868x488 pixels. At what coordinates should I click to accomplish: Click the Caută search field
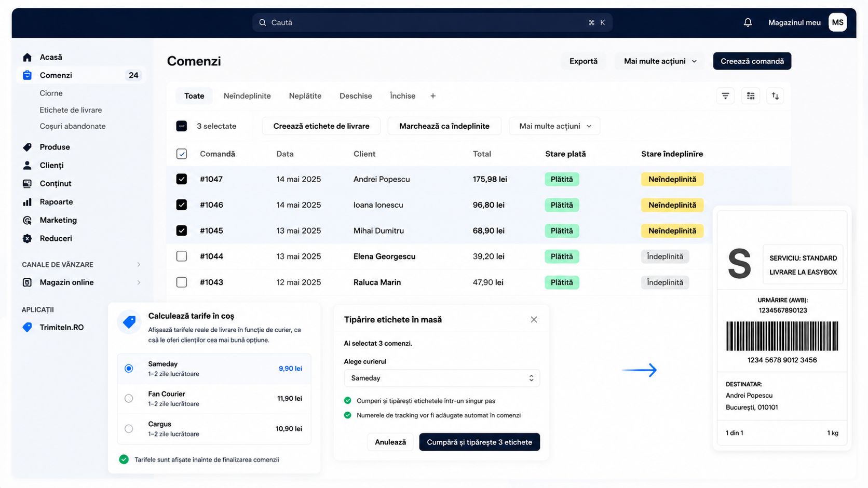432,22
